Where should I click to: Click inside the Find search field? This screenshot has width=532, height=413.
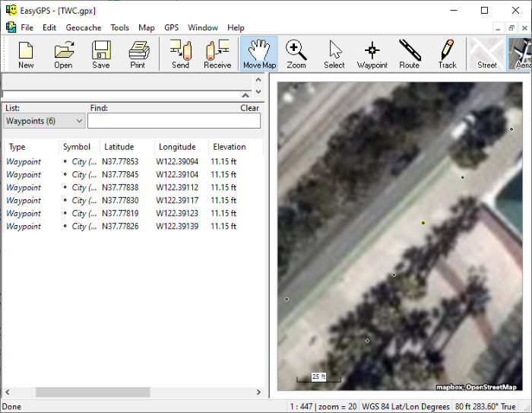pyautogui.click(x=174, y=121)
